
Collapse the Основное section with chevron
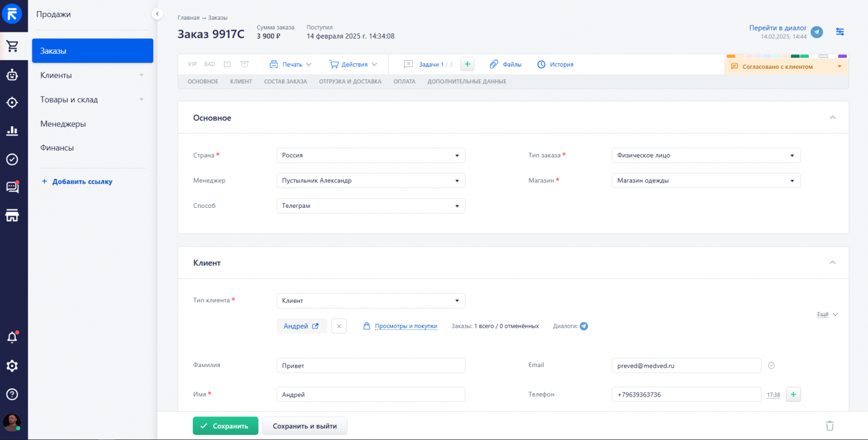[x=833, y=118]
